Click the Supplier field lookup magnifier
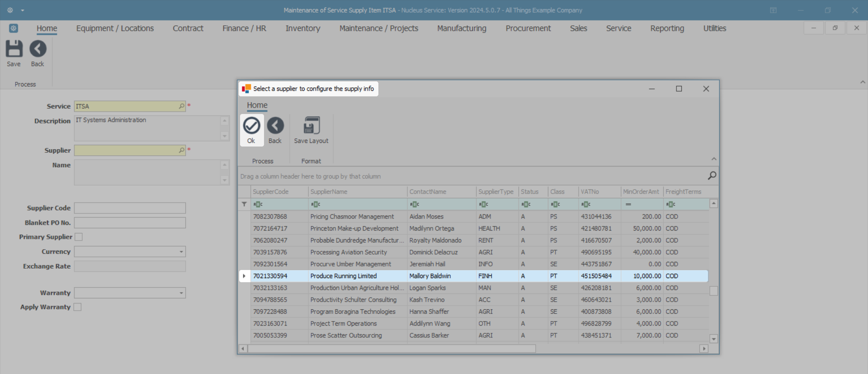The width and height of the screenshot is (868, 374). 181,150
